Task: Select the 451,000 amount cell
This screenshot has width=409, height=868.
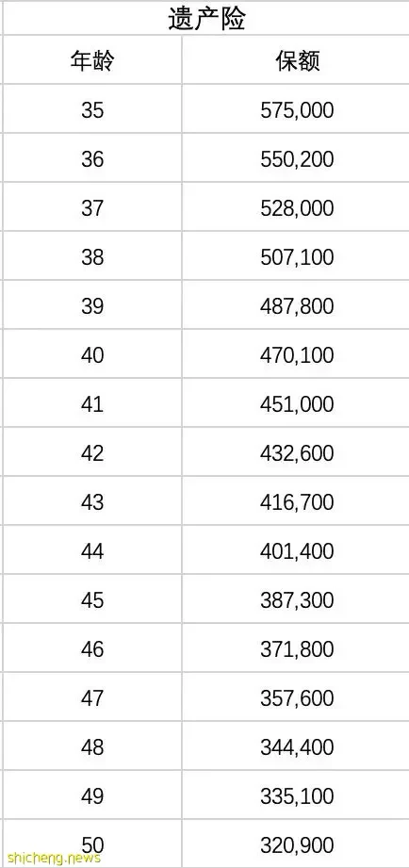Action: (x=297, y=403)
